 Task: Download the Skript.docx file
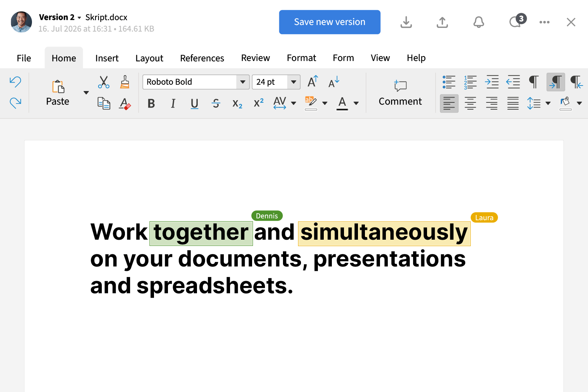[x=406, y=22]
